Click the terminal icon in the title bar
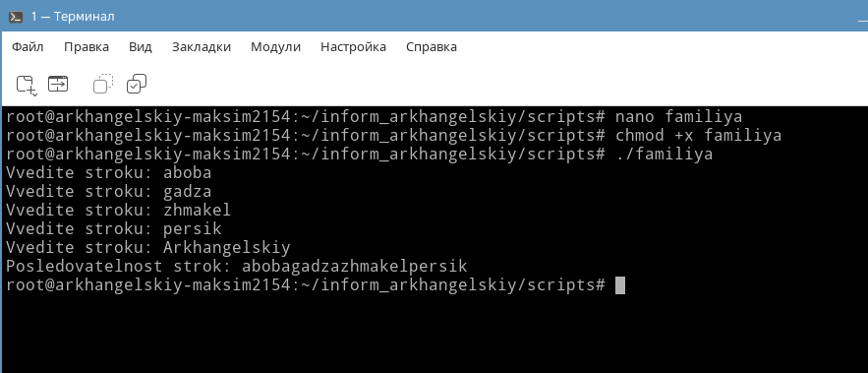868x373 pixels. 16,17
